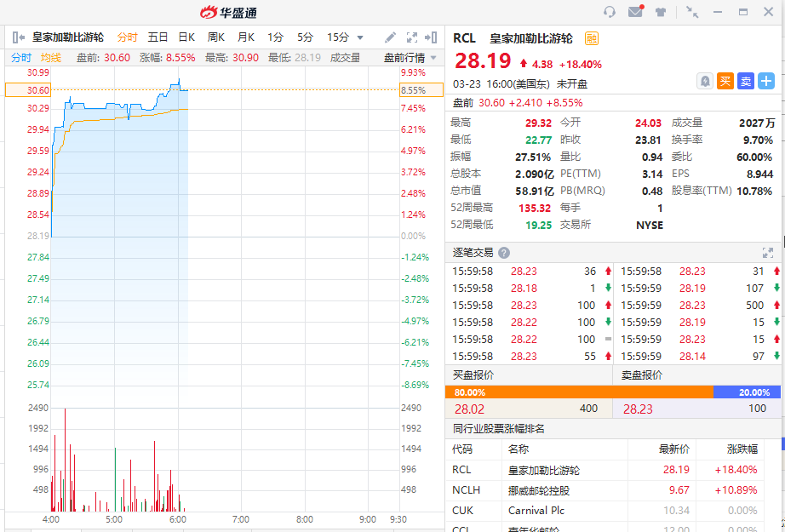Screen dimensions: 785x532
Task: Click the help icon beside 逐笔交易
Action: point(504,253)
